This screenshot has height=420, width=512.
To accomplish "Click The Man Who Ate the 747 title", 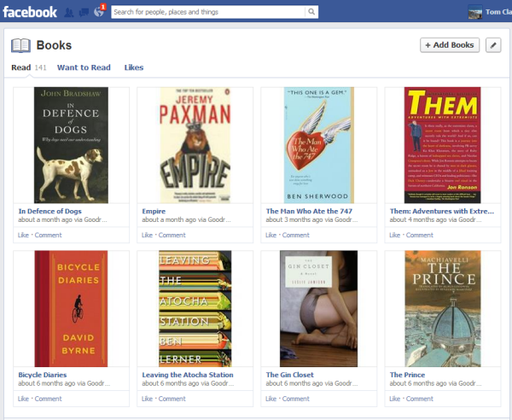I will (x=309, y=212).
